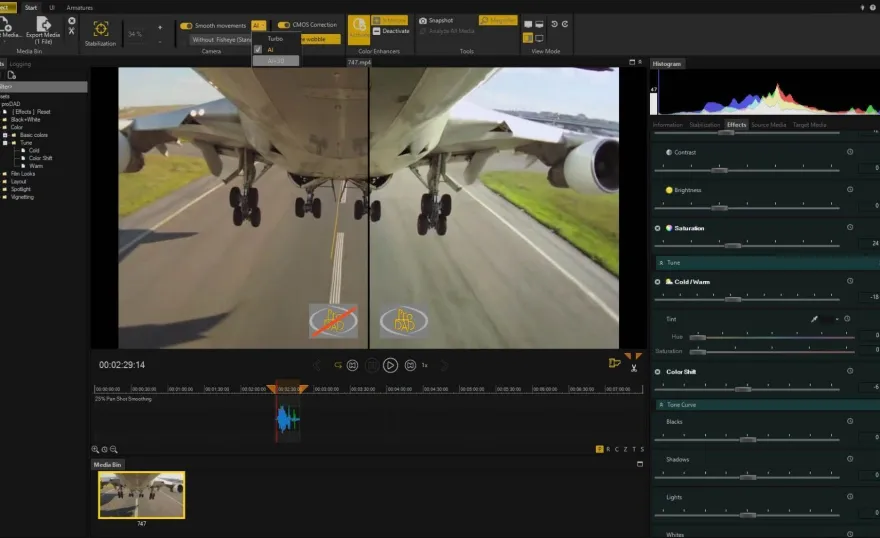880x538 pixels.
Task: Open the AI mode dropdown
Action: (258, 25)
